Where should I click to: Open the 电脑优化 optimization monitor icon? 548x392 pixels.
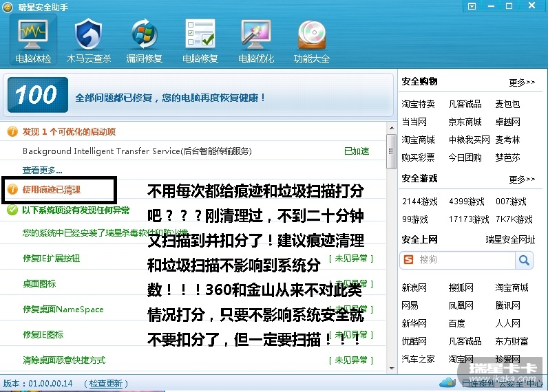pos(256,41)
